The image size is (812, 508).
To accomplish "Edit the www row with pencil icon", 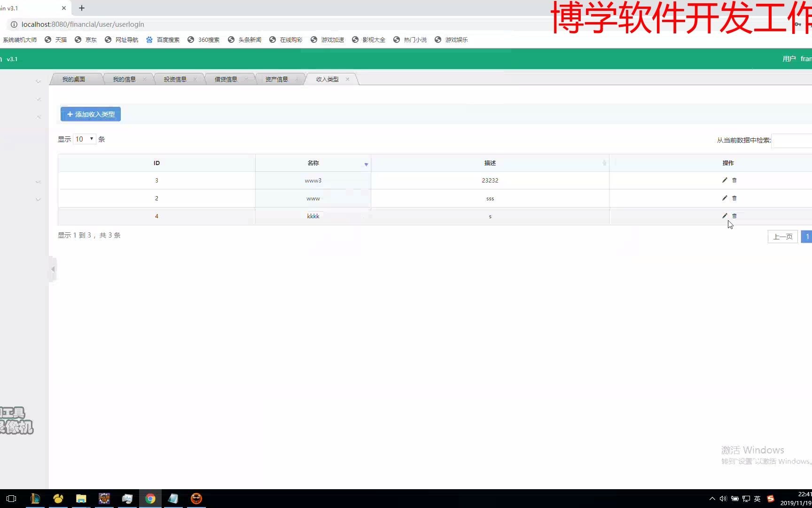I will coord(725,198).
